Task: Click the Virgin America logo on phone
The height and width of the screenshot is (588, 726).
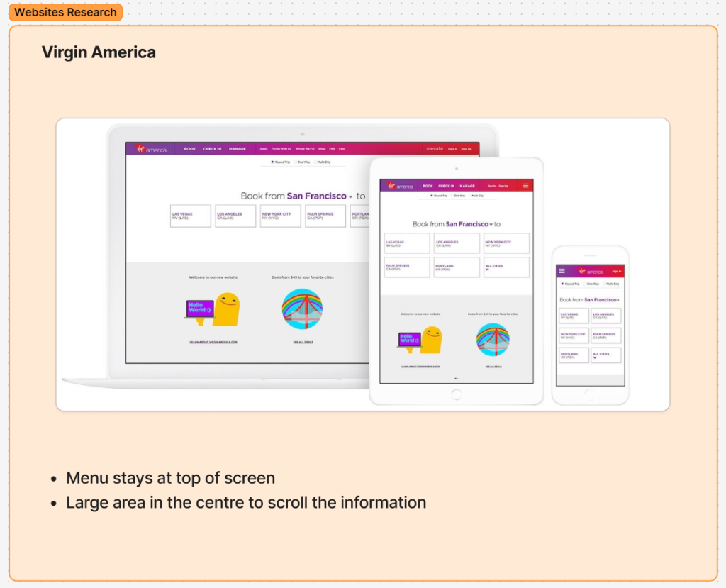Action: coord(590,271)
